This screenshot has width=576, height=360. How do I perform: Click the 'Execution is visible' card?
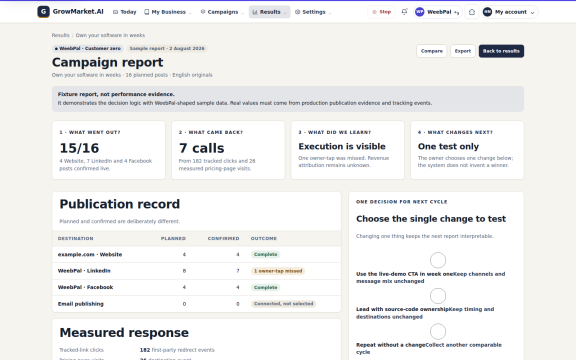(x=348, y=150)
